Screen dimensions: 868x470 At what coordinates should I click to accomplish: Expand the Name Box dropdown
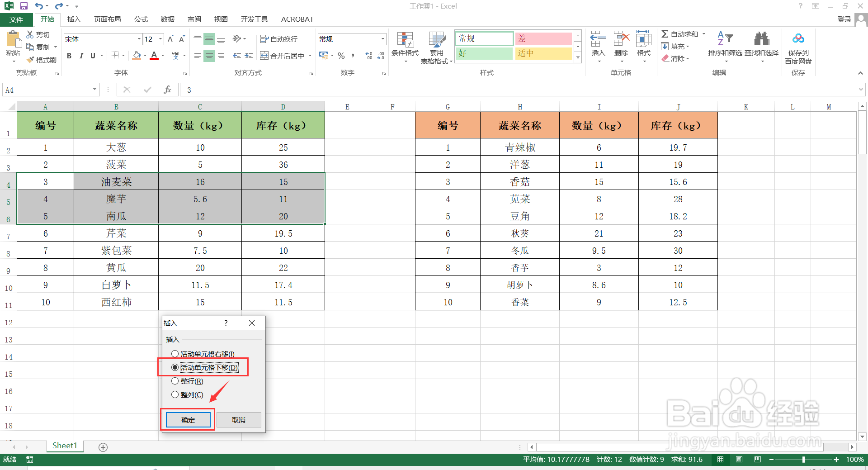[94, 90]
